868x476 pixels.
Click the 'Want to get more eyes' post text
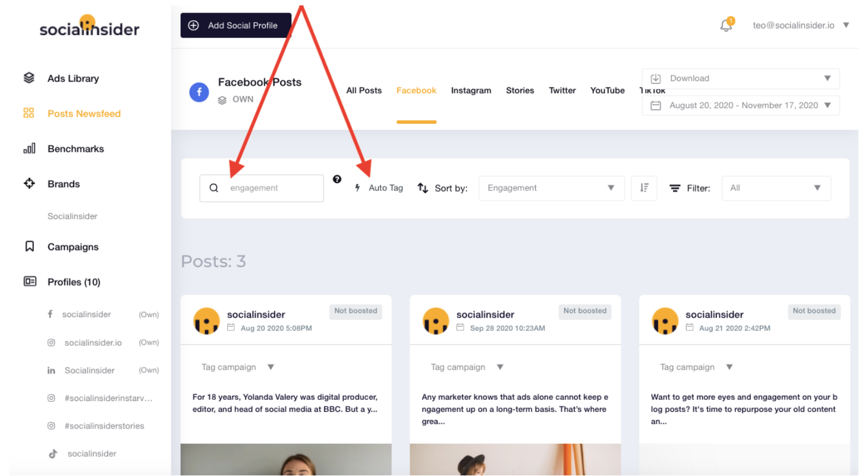pos(744,409)
